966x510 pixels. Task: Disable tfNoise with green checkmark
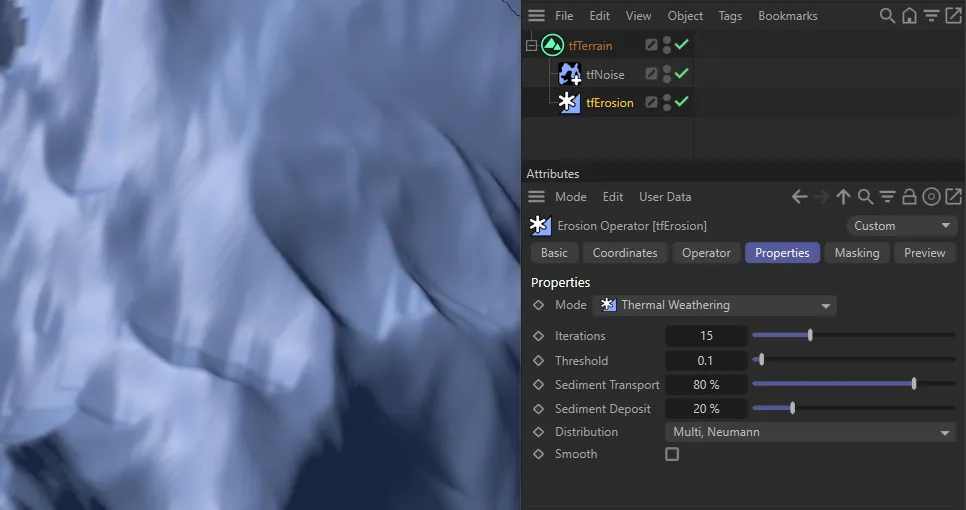coord(681,73)
